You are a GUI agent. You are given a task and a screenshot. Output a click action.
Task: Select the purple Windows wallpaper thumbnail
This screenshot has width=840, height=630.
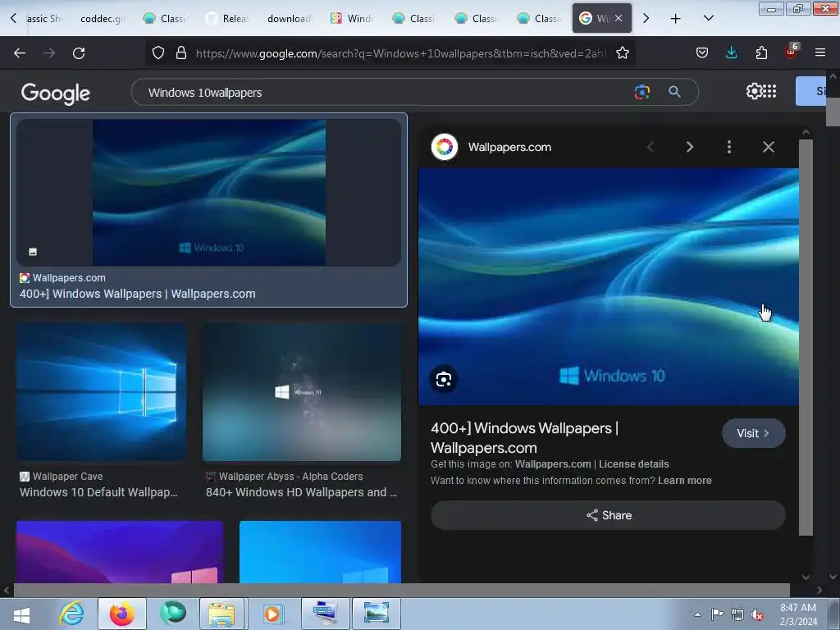click(x=120, y=552)
